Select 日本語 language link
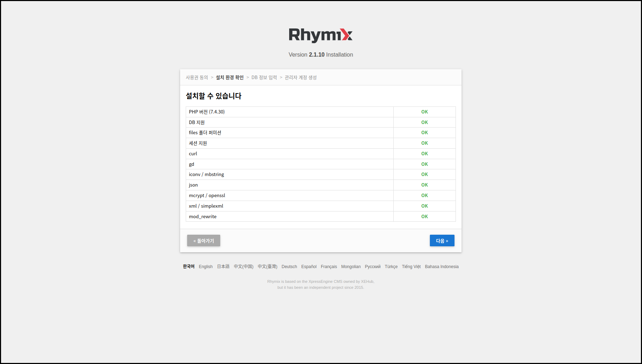 (x=223, y=267)
